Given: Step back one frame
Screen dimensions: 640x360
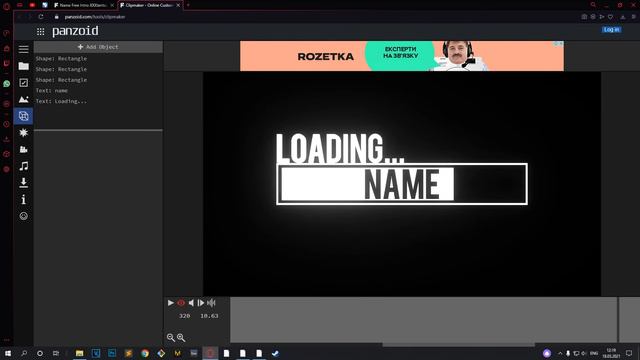Looking at the screenshot, I should 191,303.
